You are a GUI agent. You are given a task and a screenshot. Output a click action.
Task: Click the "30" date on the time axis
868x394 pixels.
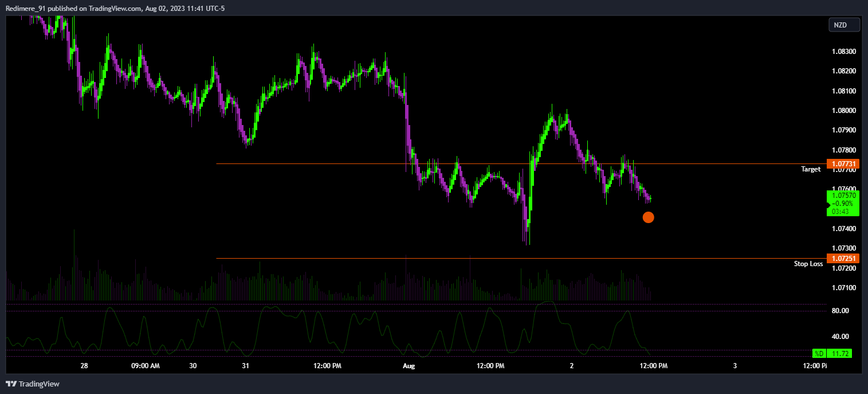193,366
